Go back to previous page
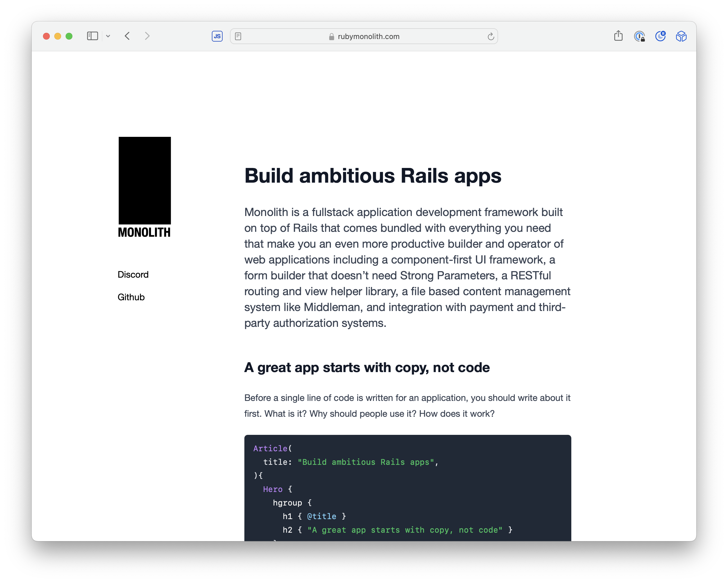Image resolution: width=728 pixels, height=583 pixels. click(x=127, y=36)
